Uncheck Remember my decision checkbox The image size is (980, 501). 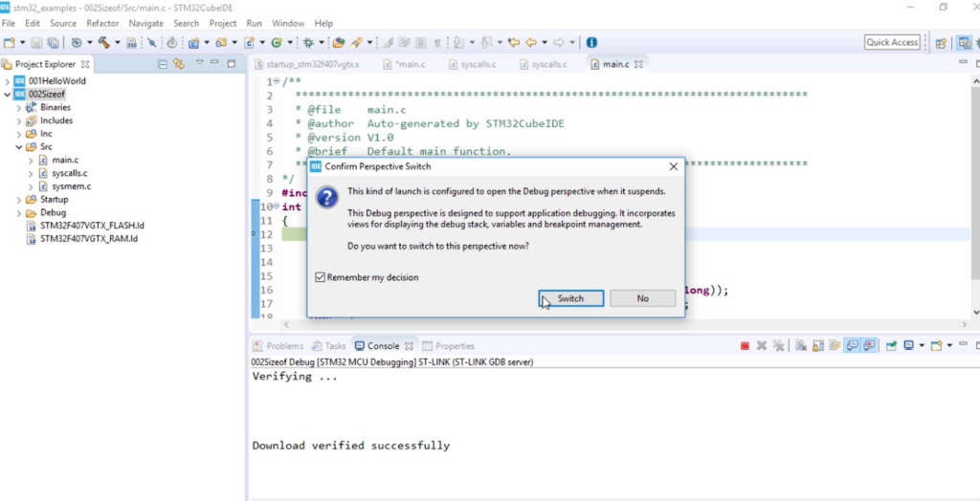tap(320, 277)
